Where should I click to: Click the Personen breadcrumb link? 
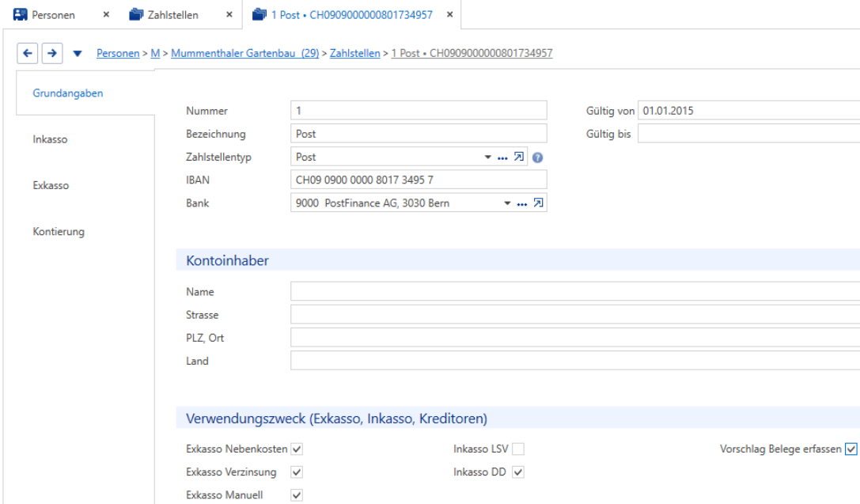[118, 53]
